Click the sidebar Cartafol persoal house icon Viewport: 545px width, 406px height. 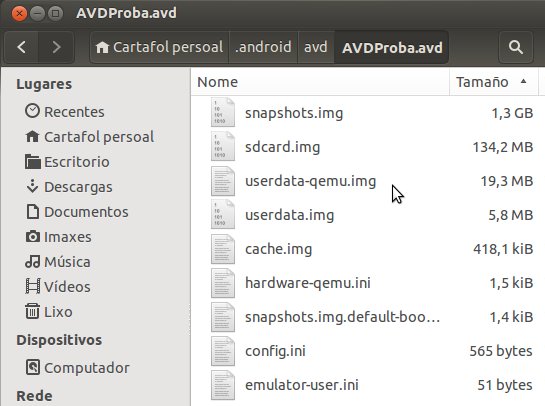[x=32, y=137]
